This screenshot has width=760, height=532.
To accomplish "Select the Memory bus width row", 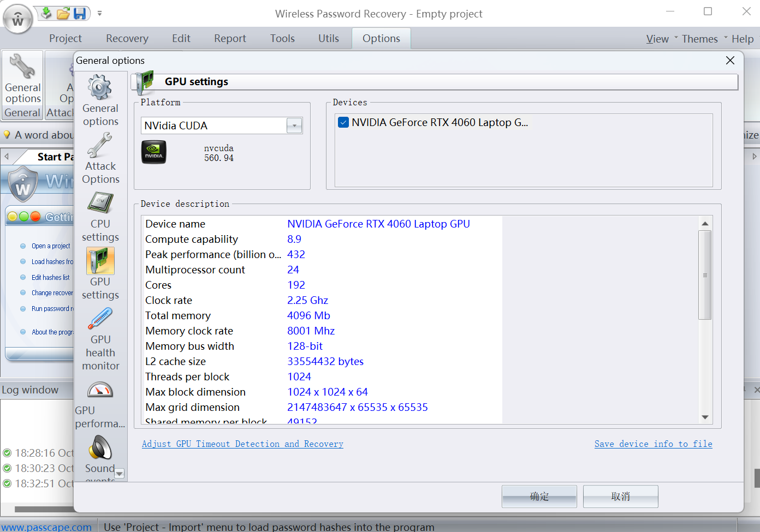I will [x=322, y=346].
